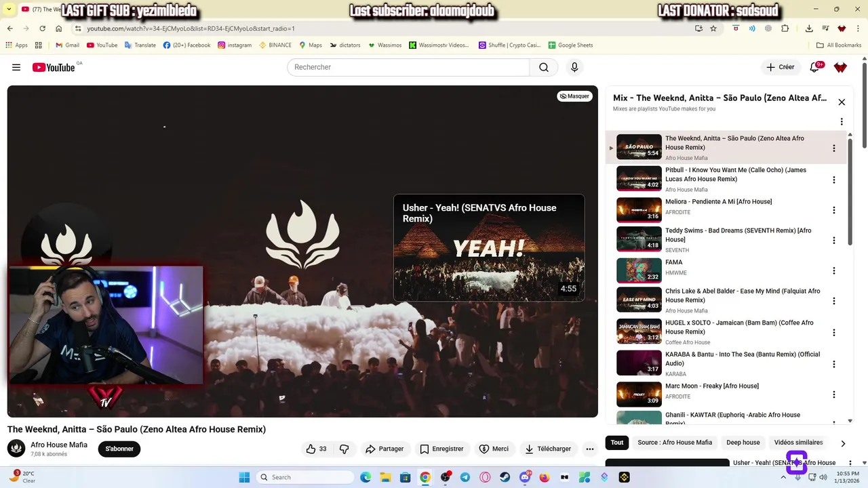Open the Usher Yeah! suggested video card
Viewport: 868px width, 488px height.
pyautogui.click(x=489, y=248)
